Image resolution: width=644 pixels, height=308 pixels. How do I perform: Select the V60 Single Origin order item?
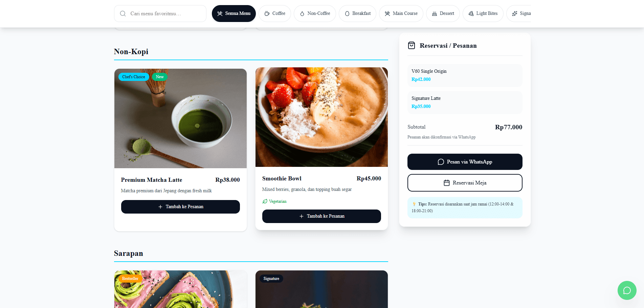465,75
